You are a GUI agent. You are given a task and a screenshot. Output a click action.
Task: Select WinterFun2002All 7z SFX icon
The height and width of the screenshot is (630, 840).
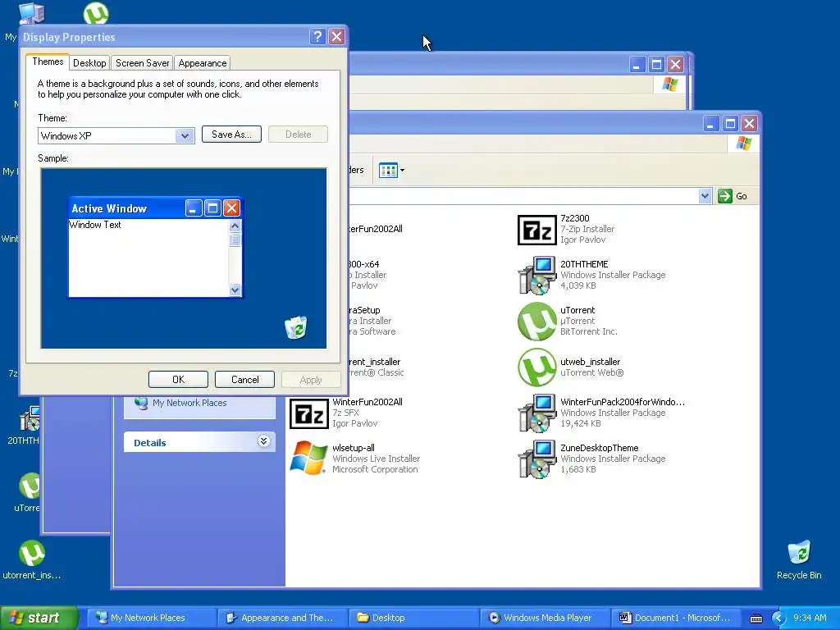pos(309,413)
